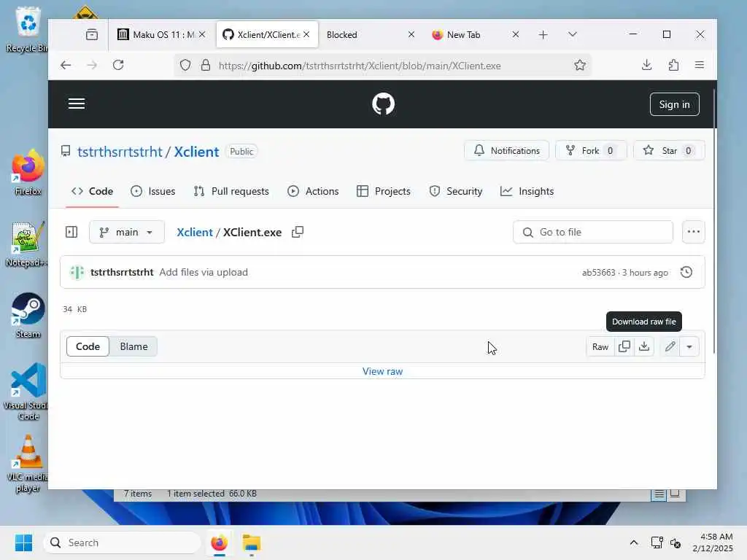Viewport: 747px width, 560px height.
Task: Open the Insights tab
Action: (527, 191)
